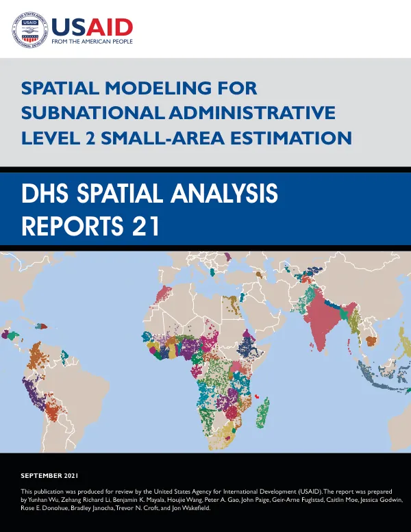Click heading 'DHS SPATIAL ANALYSIS'
The height and width of the screenshot is (532, 411).
click(x=149, y=194)
